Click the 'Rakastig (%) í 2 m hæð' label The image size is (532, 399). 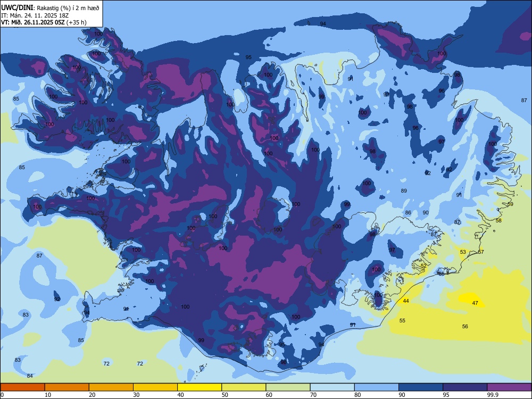click(68, 8)
